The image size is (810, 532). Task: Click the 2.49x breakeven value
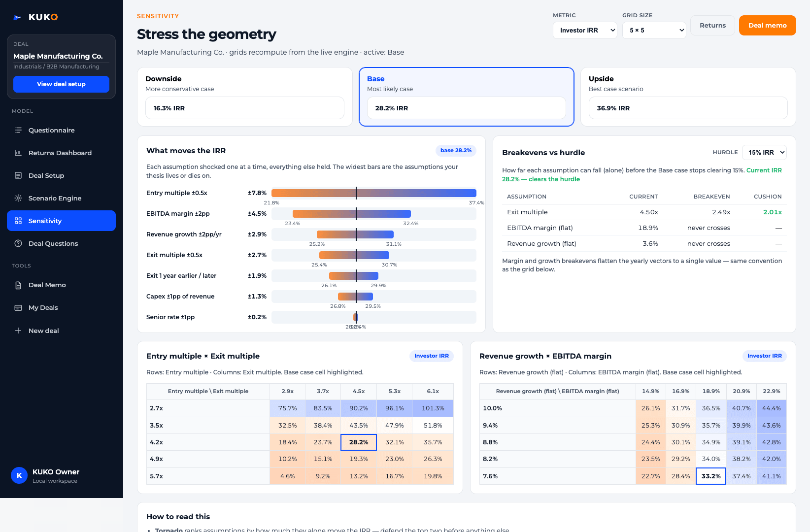click(721, 212)
